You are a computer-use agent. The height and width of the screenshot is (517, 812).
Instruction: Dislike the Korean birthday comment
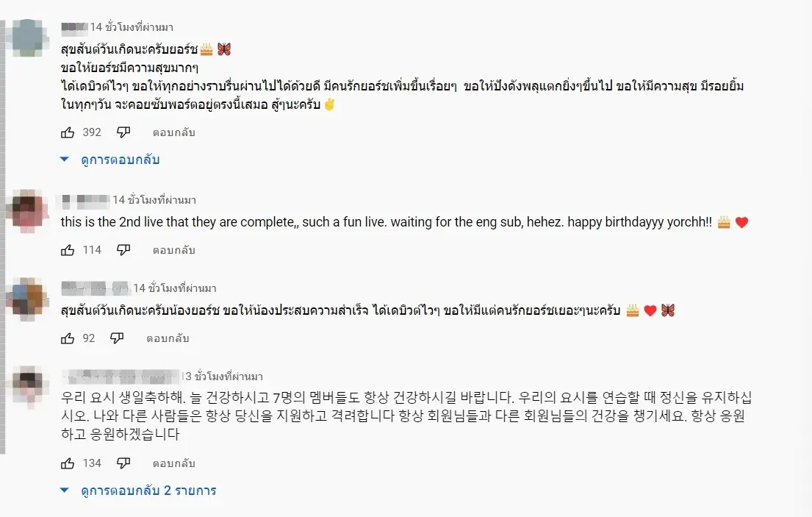pyautogui.click(x=123, y=463)
